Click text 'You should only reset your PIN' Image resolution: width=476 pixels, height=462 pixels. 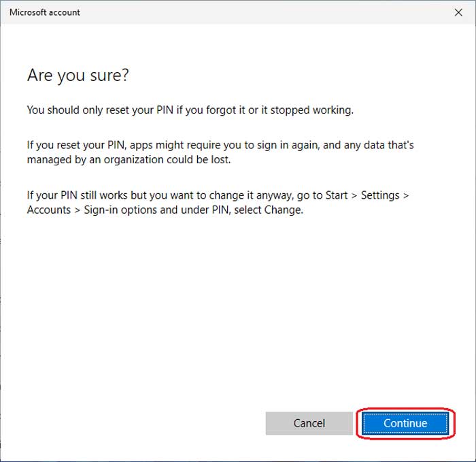(x=100, y=110)
